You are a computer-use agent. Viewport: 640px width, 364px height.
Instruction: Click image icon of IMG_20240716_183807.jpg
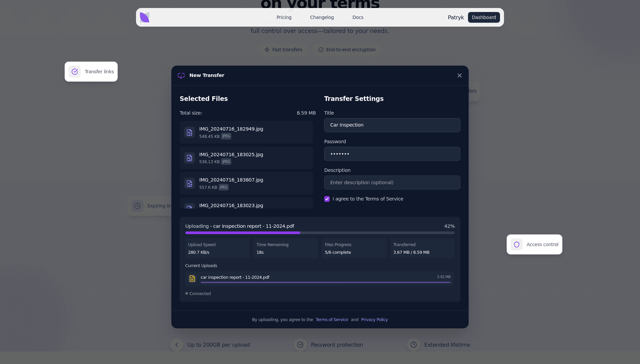click(189, 183)
